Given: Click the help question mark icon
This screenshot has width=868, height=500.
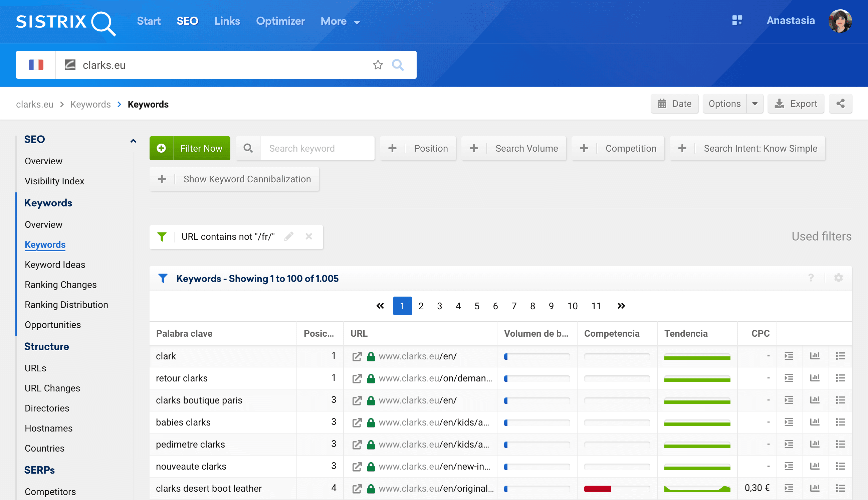Looking at the screenshot, I should click(x=811, y=278).
